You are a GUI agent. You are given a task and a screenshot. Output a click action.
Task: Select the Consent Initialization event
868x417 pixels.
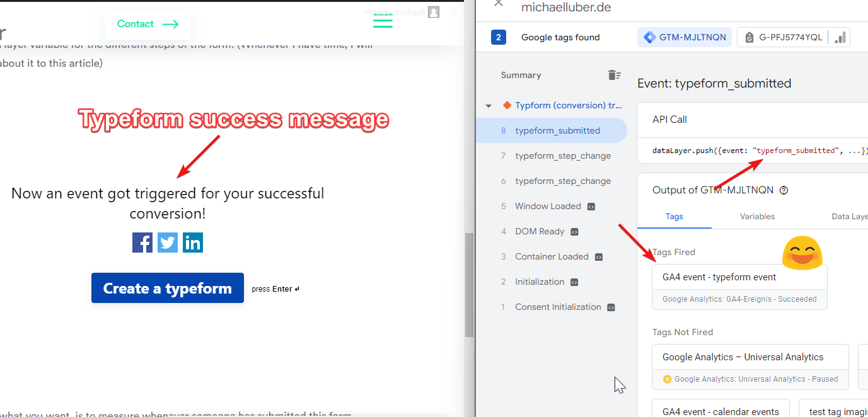coord(552,307)
